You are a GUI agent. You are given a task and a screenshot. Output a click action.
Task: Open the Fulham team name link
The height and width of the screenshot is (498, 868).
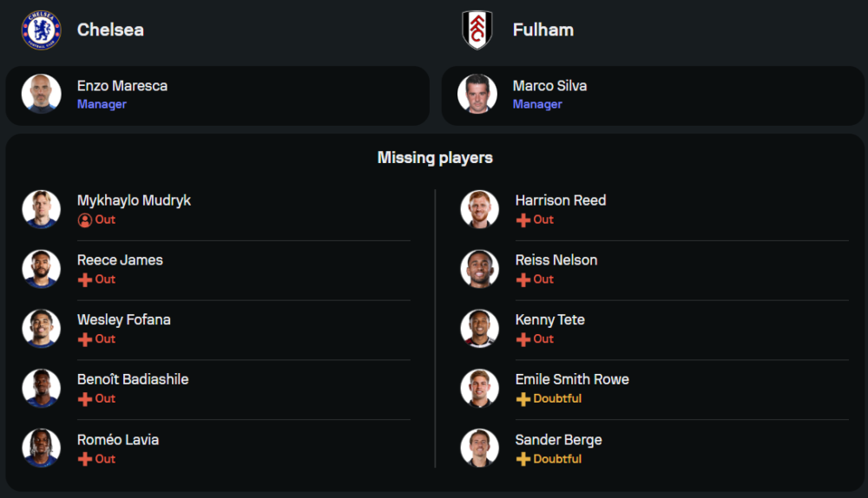(542, 29)
